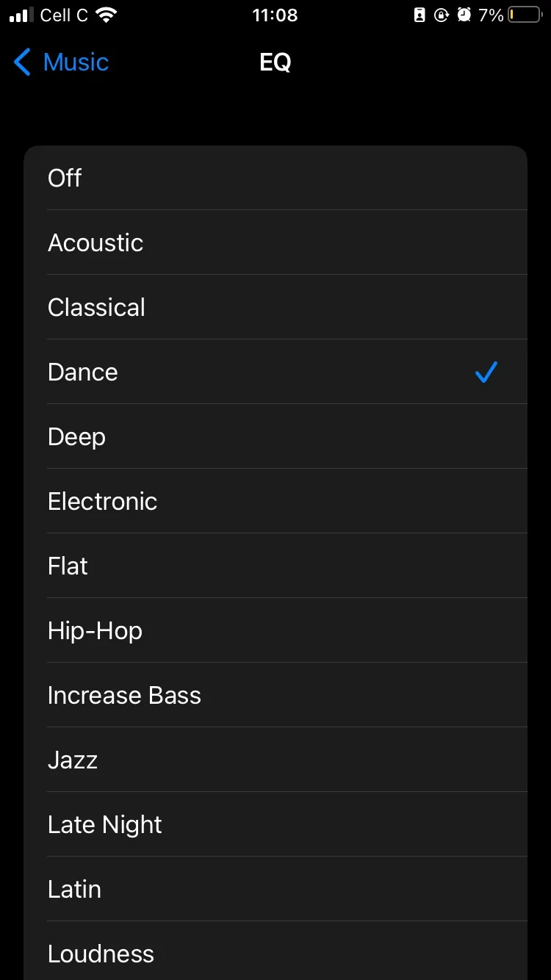551x980 pixels.
Task: Tap the rotation lock status icon
Action: [442, 15]
